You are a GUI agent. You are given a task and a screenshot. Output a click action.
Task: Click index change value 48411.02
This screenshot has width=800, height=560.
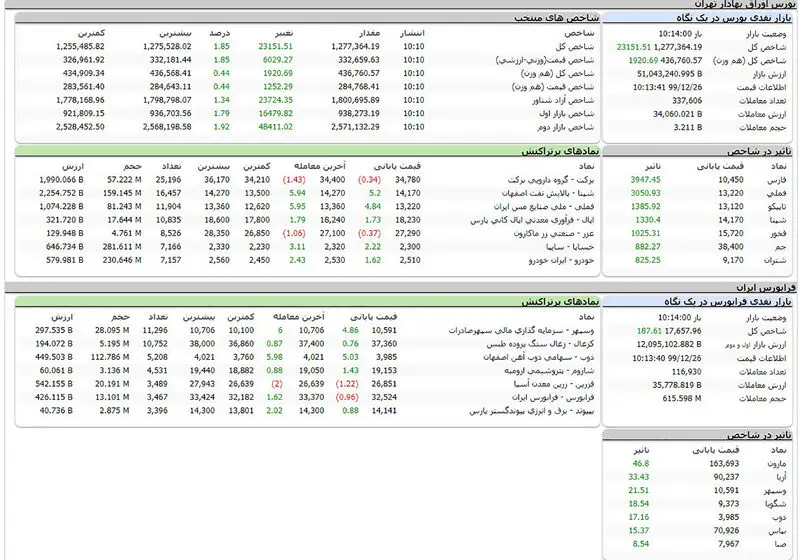click(x=276, y=126)
